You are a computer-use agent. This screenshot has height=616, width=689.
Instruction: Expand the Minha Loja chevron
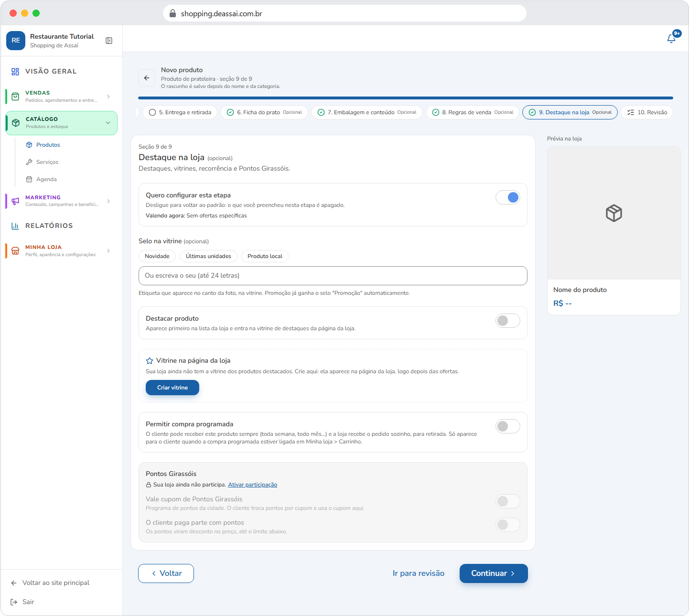[x=108, y=251]
